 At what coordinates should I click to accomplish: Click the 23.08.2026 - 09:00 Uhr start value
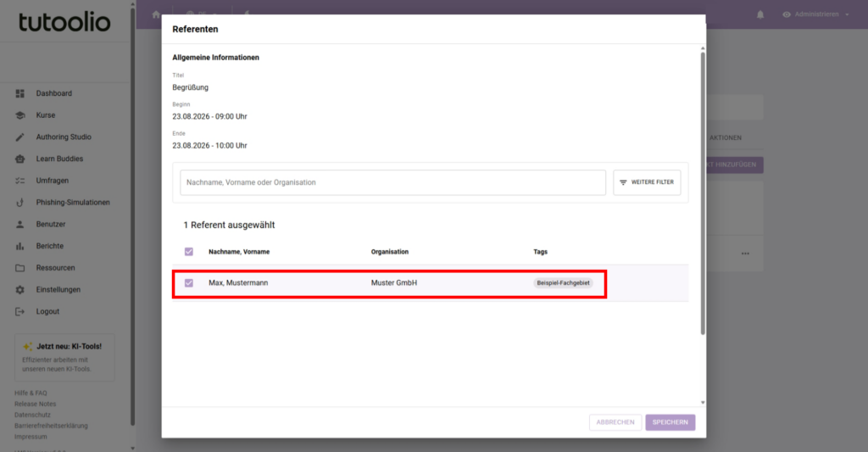coord(209,117)
